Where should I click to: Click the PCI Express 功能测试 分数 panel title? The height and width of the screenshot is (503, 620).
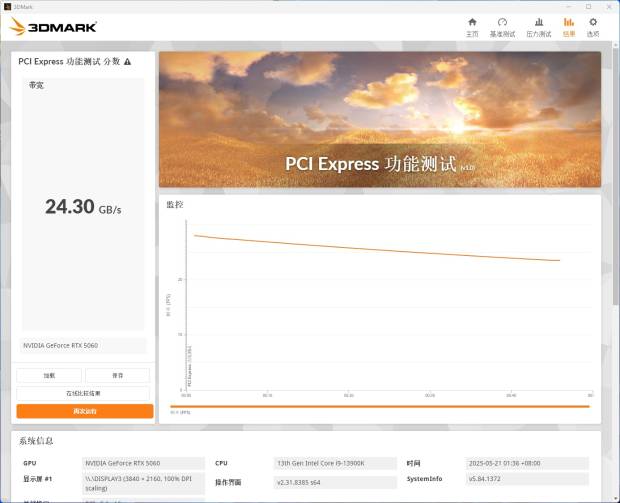coord(69,62)
